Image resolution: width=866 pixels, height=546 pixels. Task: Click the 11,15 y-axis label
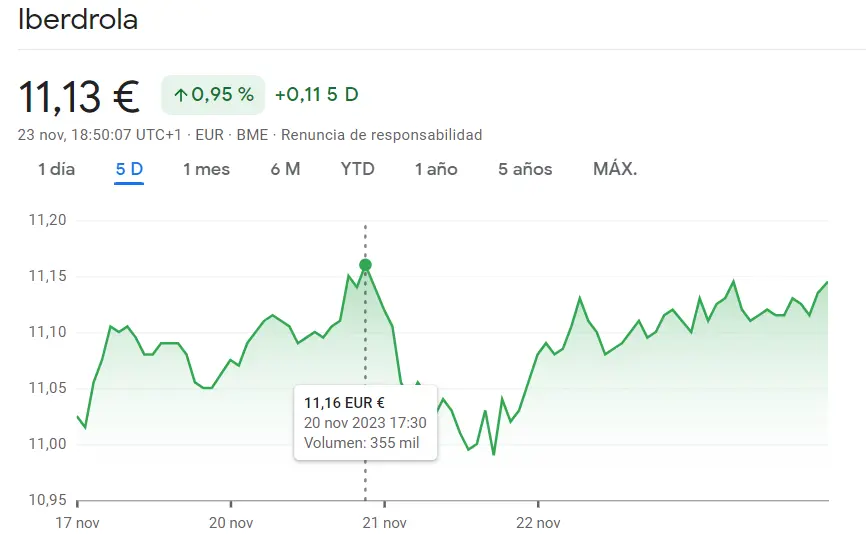pos(47,276)
